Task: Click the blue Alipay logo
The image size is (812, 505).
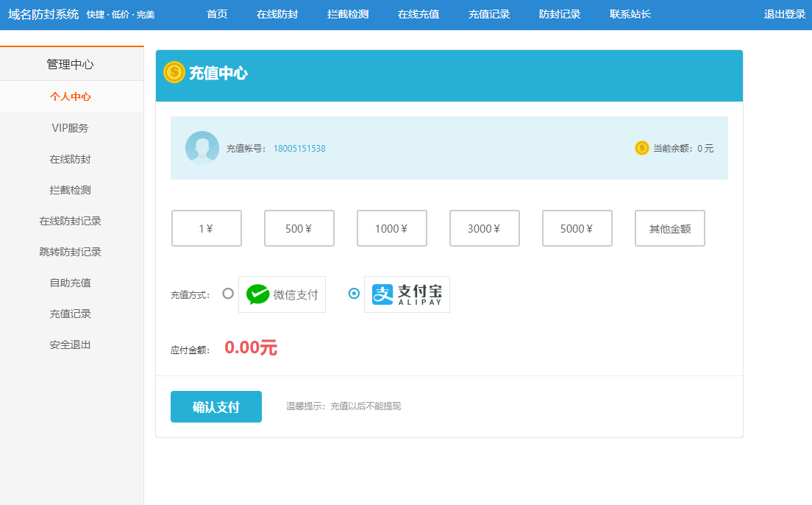Action: [x=382, y=294]
